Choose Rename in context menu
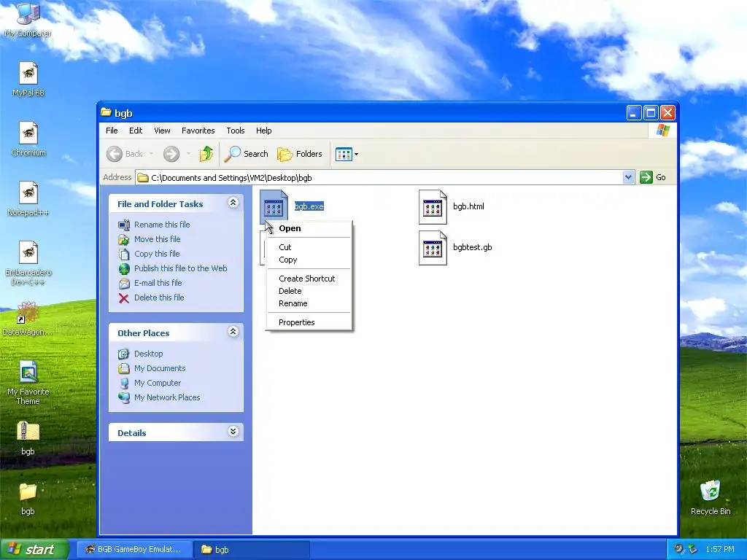This screenshot has height=560, width=747. [309, 303]
